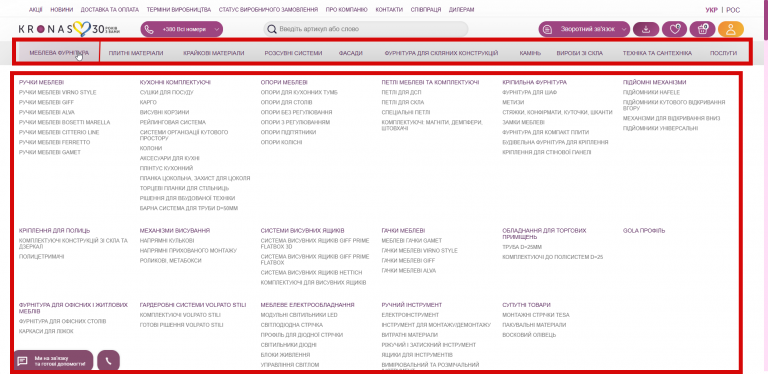Open the 'Контакти' link
Image resolution: width=768 pixels, height=374 pixels.
click(x=389, y=10)
